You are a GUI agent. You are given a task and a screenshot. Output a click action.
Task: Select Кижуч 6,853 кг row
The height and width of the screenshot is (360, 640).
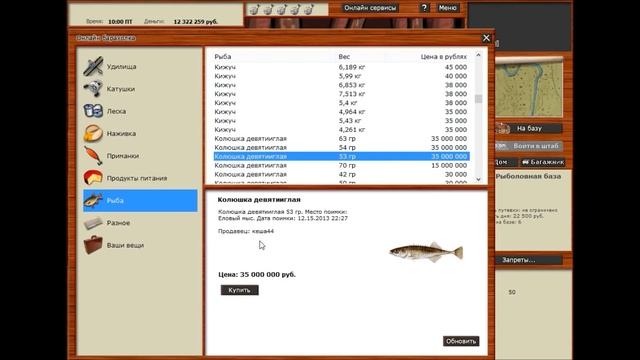pyautogui.click(x=341, y=85)
